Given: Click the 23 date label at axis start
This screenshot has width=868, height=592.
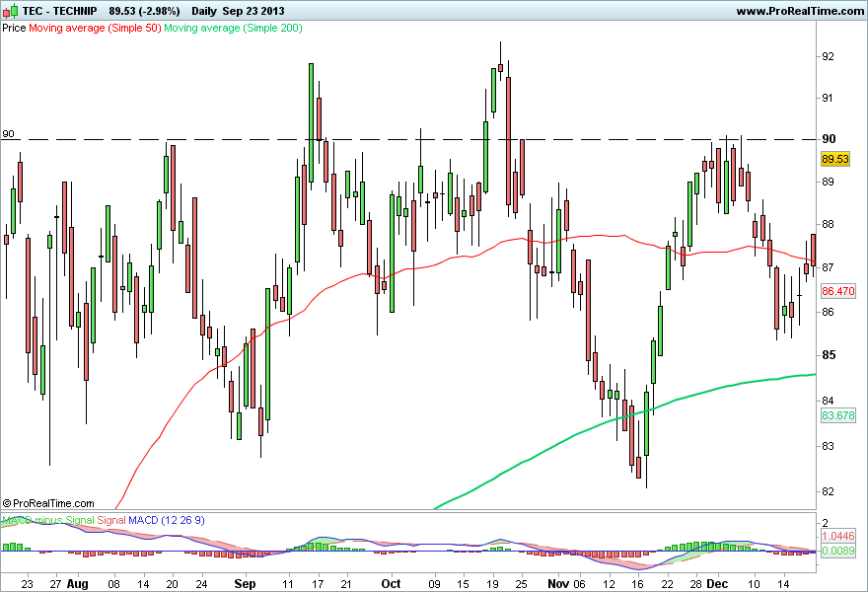Looking at the screenshot, I should (x=28, y=584).
